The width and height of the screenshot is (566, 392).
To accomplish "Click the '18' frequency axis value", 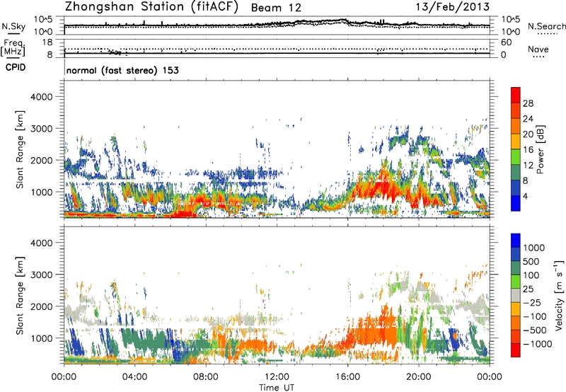I will [x=47, y=42].
